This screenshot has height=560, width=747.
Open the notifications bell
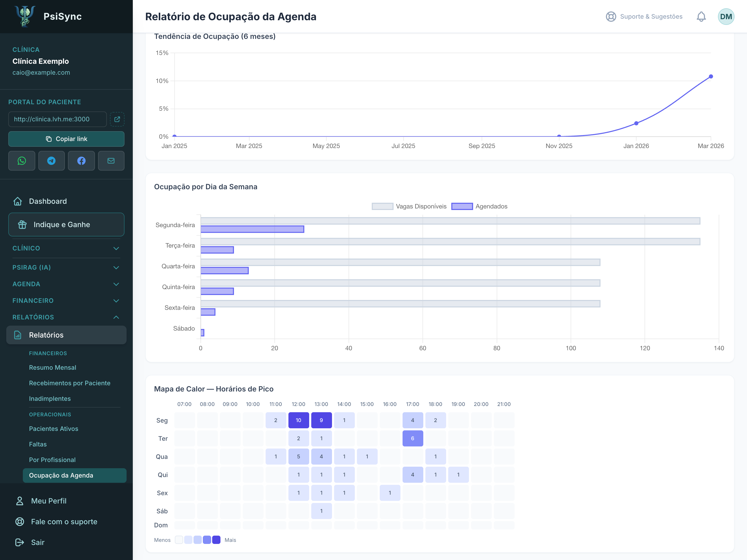(x=701, y=17)
